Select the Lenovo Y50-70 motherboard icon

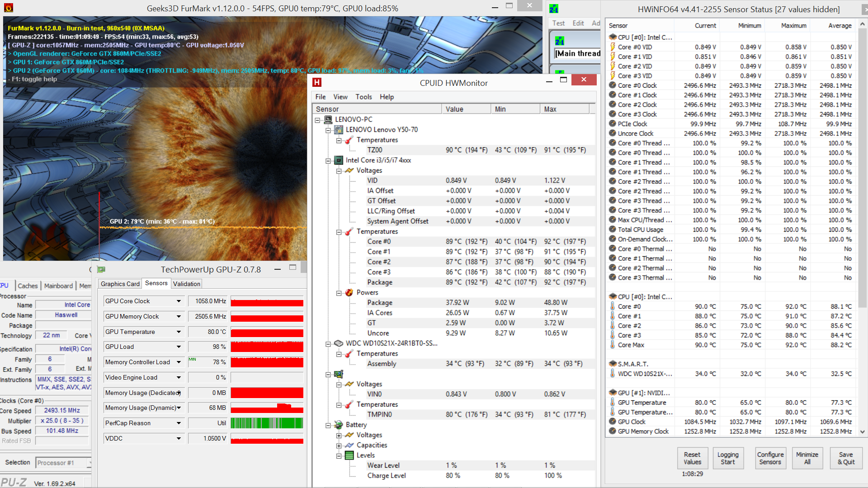(x=339, y=130)
